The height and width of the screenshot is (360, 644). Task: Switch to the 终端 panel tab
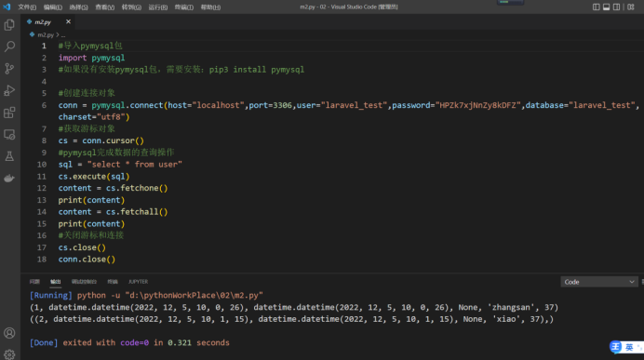113,282
